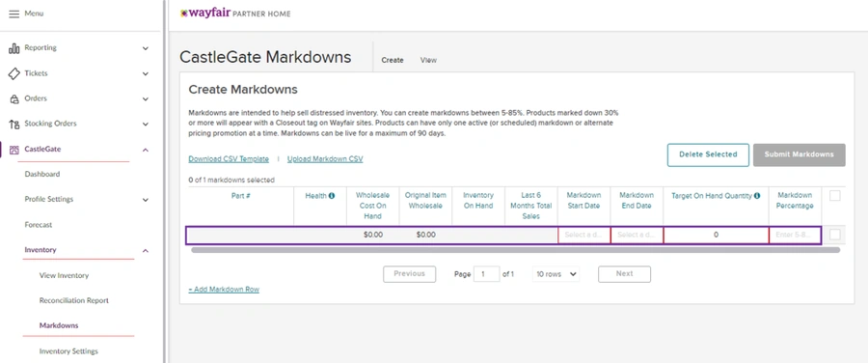Click the Markdown Percentage field
The width and height of the screenshot is (868, 363).
(x=795, y=235)
